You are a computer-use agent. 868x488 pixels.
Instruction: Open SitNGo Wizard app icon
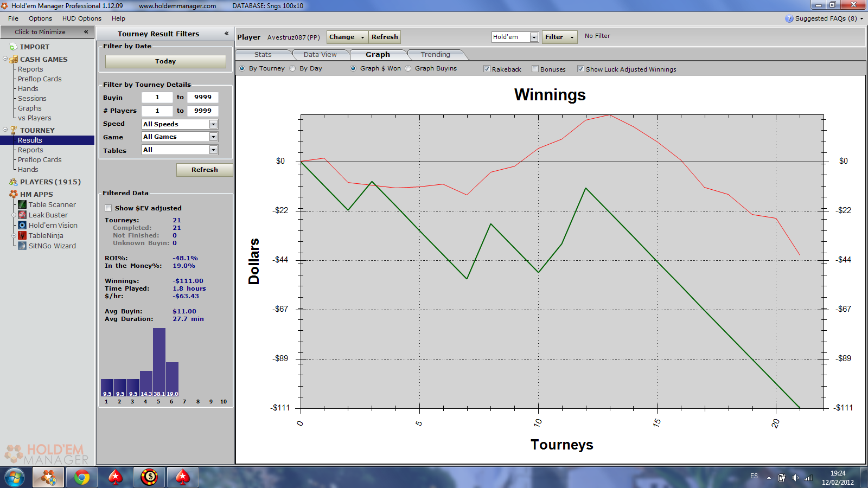coord(22,246)
